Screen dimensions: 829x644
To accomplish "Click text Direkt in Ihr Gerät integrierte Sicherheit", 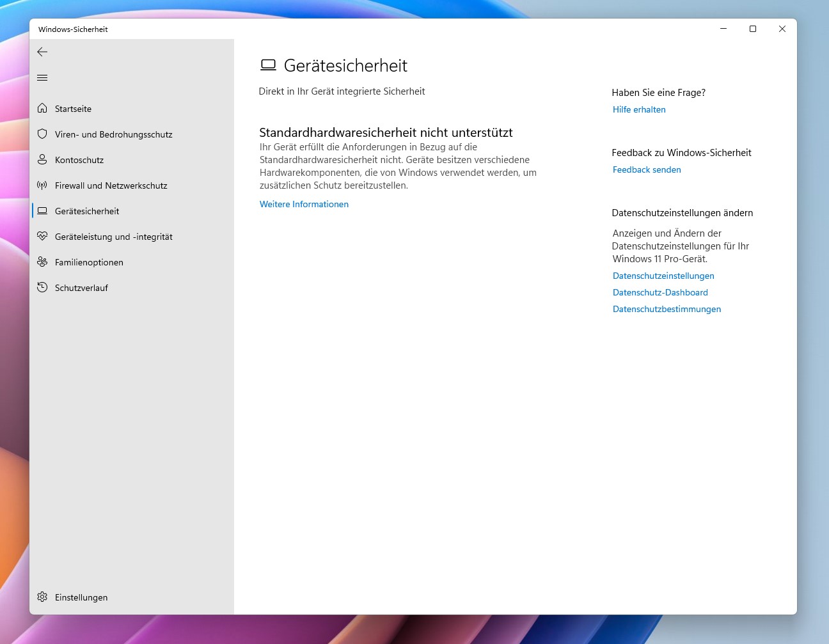I will click(x=342, y=91).
